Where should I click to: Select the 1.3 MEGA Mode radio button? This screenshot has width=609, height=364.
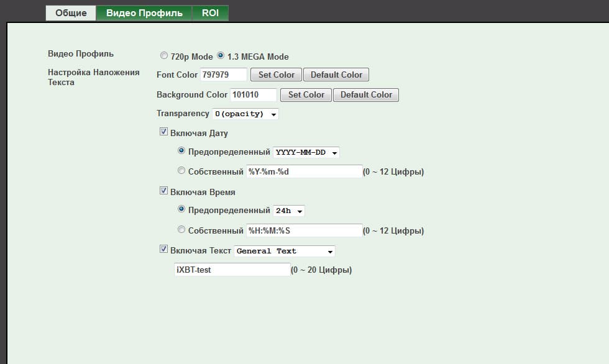pos(221,55)
